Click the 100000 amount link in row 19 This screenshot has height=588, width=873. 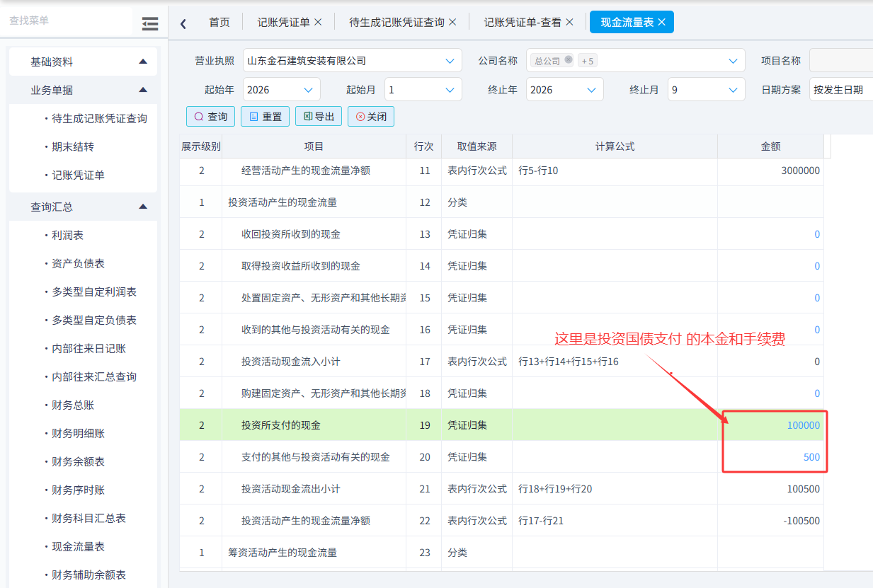point(803,425)
